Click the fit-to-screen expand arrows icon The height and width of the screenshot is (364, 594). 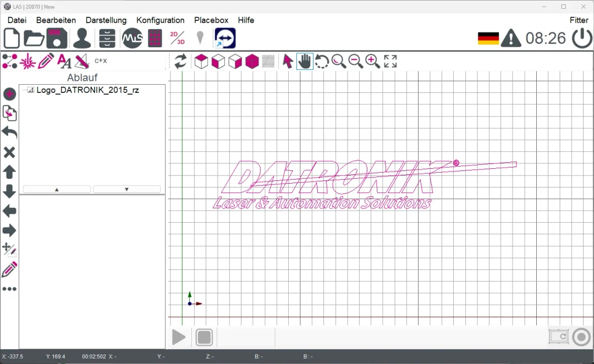point(391,61)
